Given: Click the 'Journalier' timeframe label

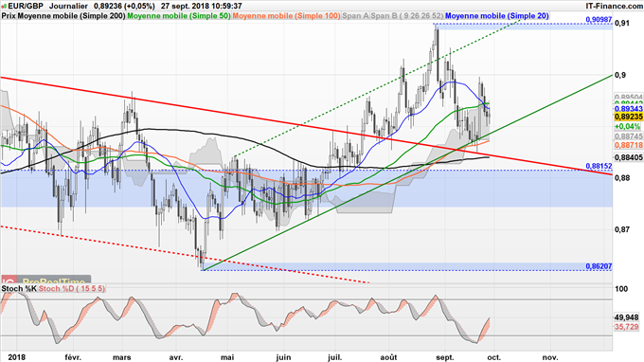Looking at the screenshot, I should [68, 7].
